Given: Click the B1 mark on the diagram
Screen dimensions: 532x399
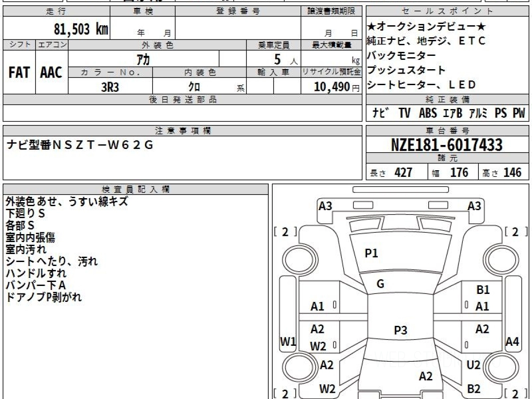Looking at the screenshot, I should (483, 290).
